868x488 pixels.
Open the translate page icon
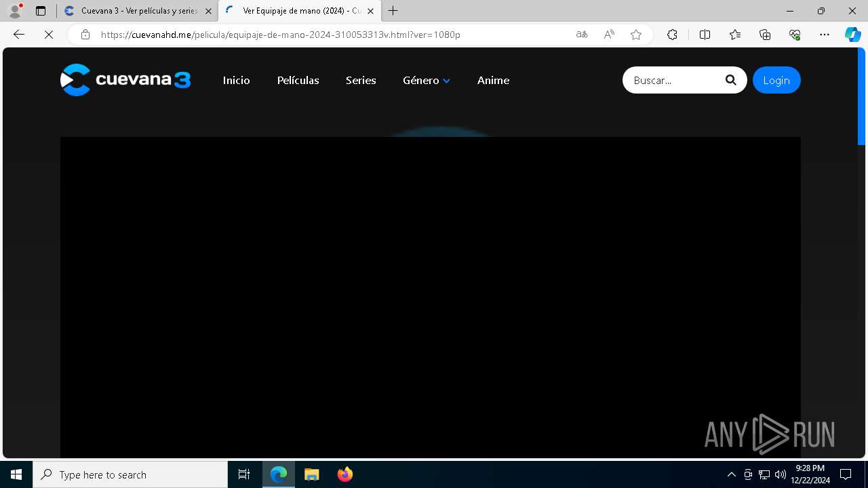click(x=582, y=35)
